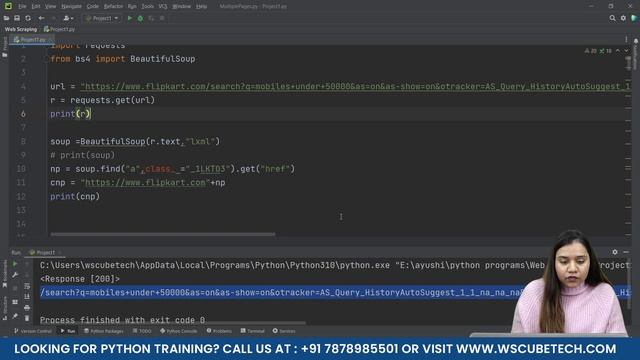Open the Version Control tool window
The width and height of the screenshot is (640, 360).
coord(33,331)
